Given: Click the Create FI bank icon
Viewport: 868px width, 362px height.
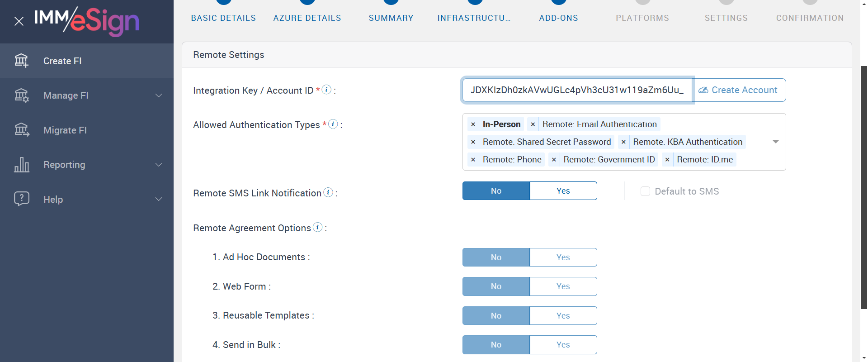Looking at the screenshot, I should click(21, 61).
